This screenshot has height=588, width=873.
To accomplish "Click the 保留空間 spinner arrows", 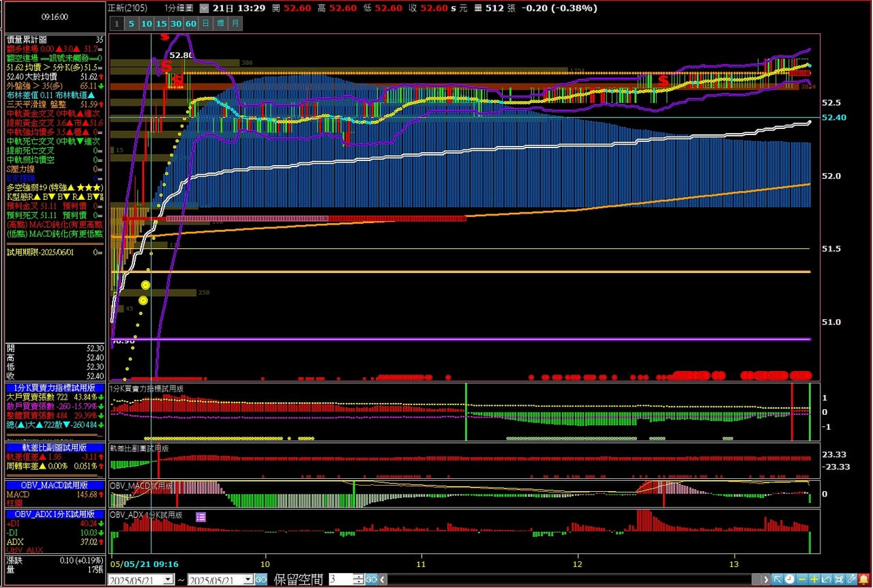I will point(359,580).
